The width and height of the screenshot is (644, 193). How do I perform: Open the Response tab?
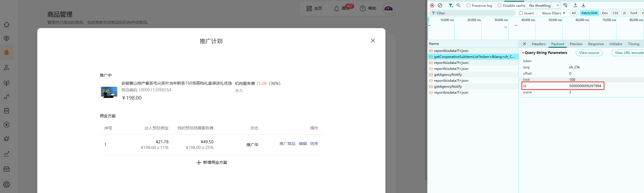pyautogui.click(x=596, y=44)
